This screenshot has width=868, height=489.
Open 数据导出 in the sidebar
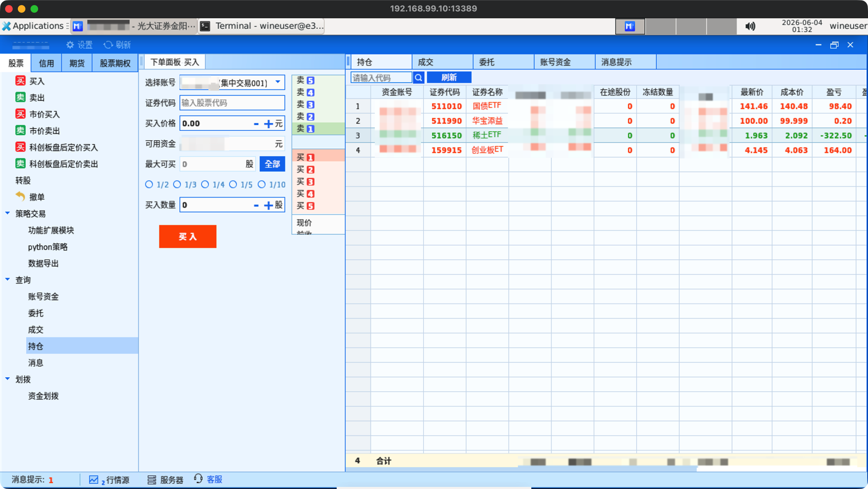tap(43, 263)
